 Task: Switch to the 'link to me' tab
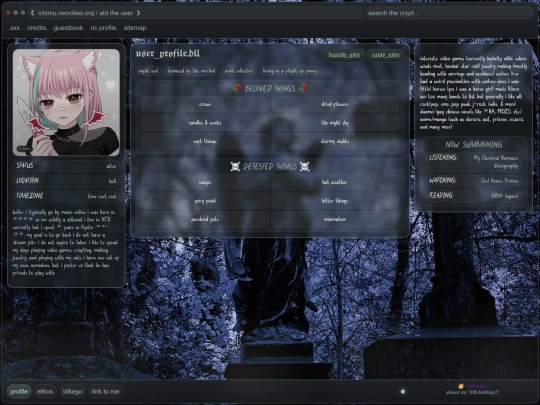(105, 392)
